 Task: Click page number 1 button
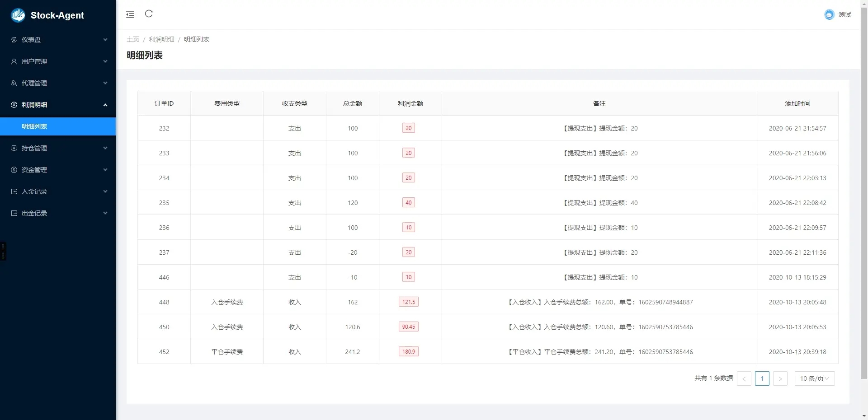[762, 378]
